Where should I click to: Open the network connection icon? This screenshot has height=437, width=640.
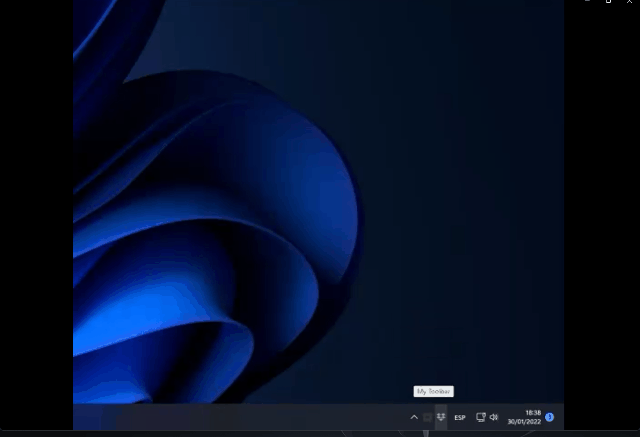481,417
